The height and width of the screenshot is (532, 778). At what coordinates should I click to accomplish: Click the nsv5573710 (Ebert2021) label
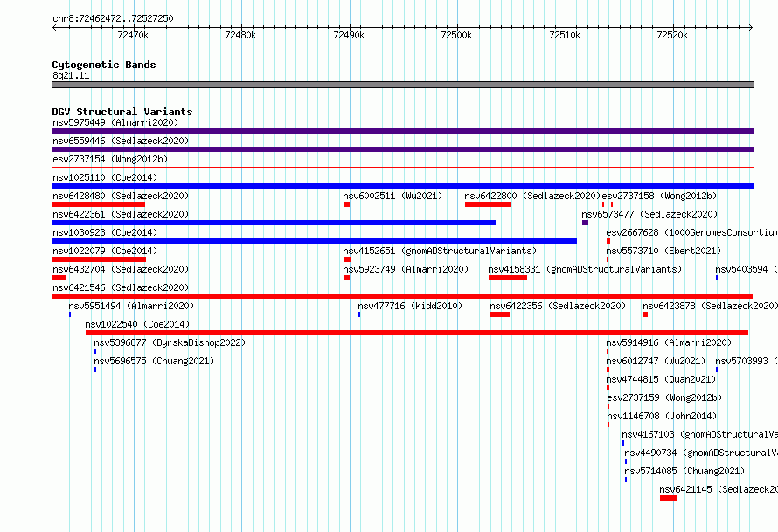[663, 251]
